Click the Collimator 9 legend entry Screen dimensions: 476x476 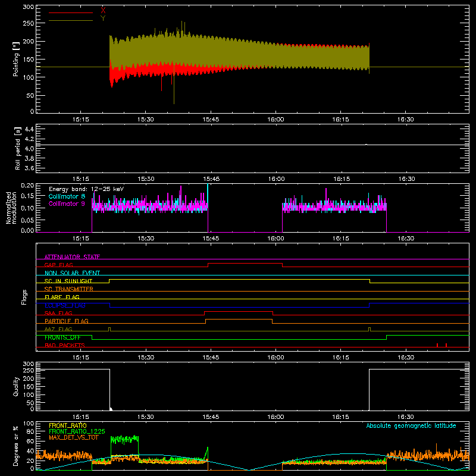[x=67, y=203]
